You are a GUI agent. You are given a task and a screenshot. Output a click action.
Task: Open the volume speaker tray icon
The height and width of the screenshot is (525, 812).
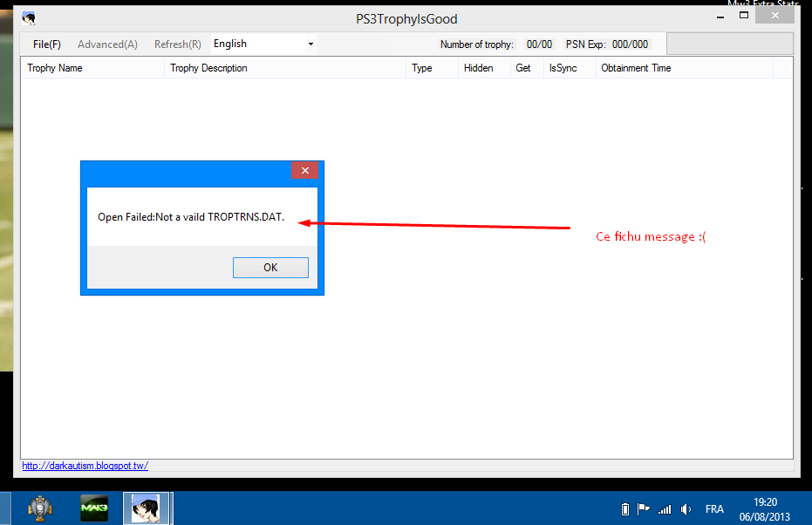686,509
